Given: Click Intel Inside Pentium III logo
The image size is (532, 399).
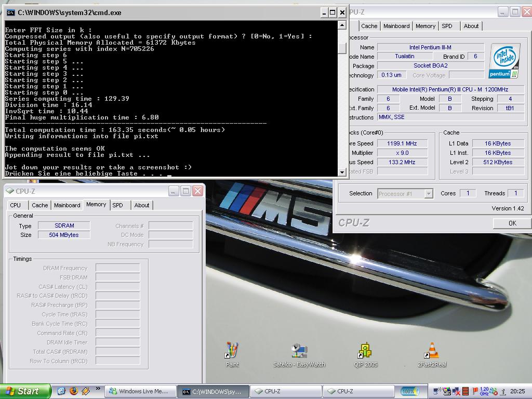Looking at the screenshot, I should point(505,61).
